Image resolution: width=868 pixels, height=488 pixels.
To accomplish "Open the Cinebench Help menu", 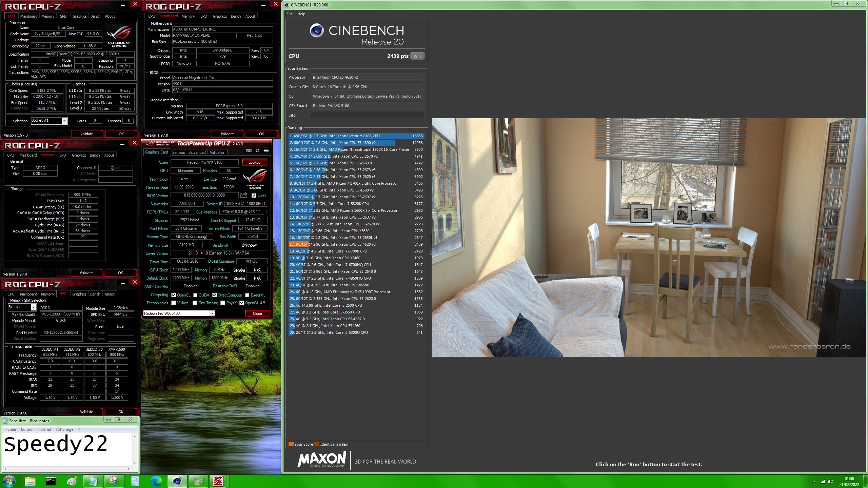I will 301,14.
